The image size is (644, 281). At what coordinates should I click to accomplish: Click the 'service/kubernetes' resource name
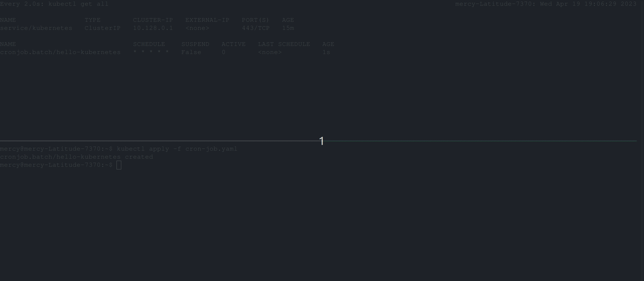(x=36, y=28)
